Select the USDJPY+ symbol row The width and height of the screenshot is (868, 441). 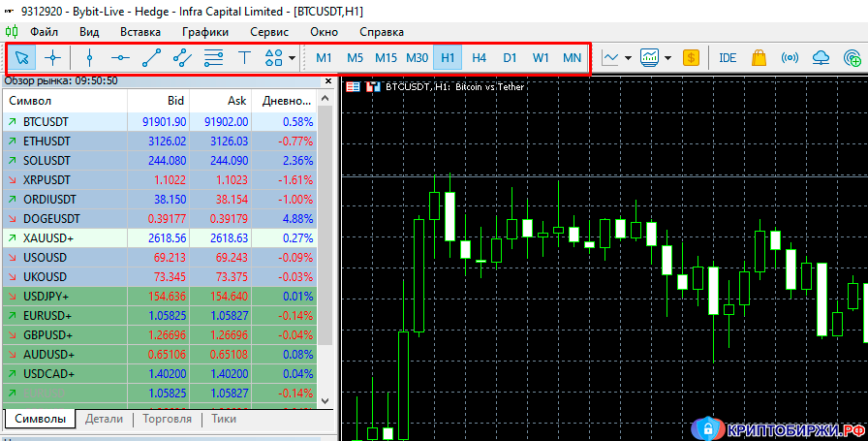[x=160, y=297]
